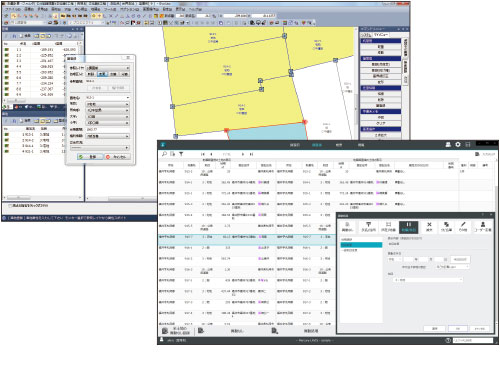The height and width of the screenshot is (371, 500).
Task: Tick the checkbox below the CAD panels
Action: (10, 206)
